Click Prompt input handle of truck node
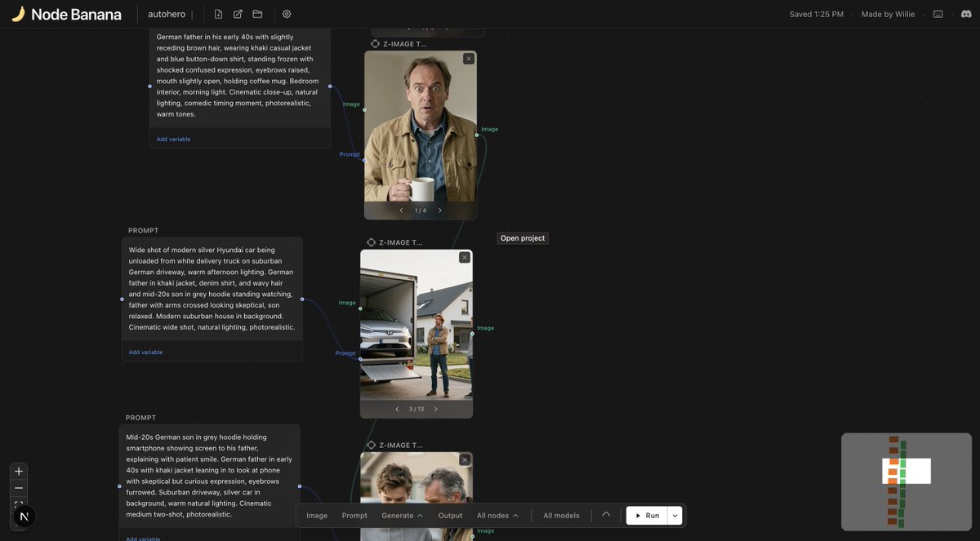980x541 pixels. pos(360,359)
